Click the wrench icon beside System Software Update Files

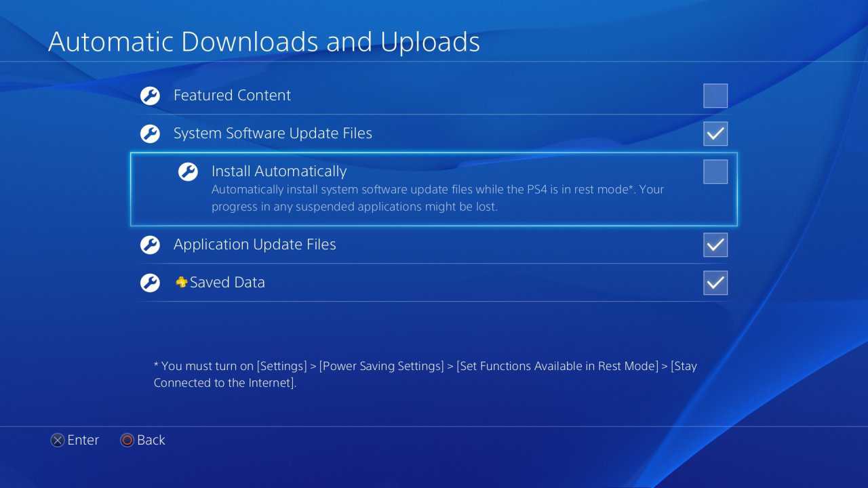tap(150, 134)
